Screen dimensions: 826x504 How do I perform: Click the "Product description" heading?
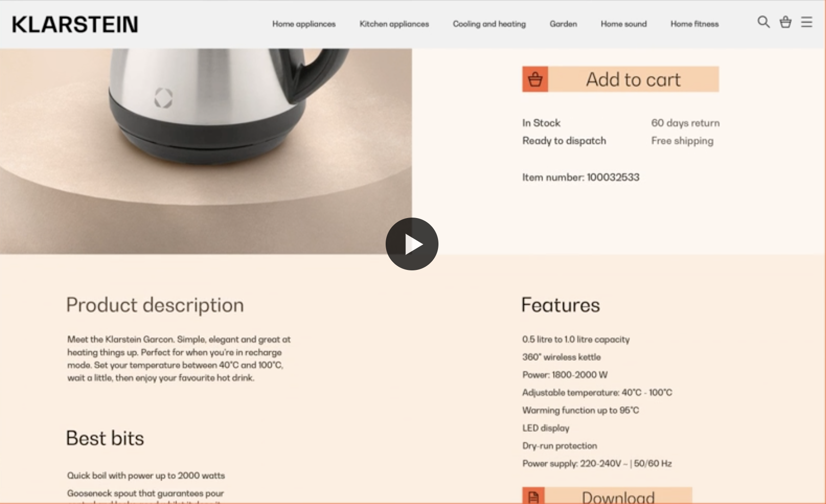coord(155,305)
